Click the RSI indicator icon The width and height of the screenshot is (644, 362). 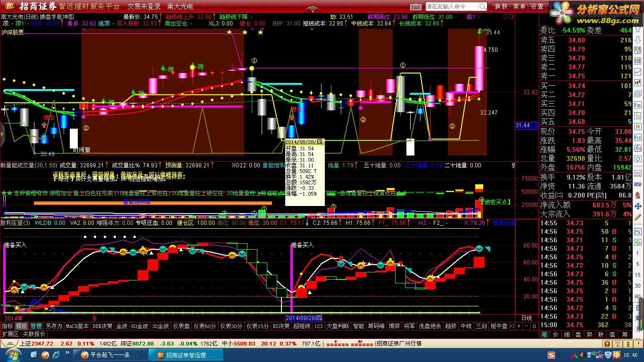coord(638,184)
